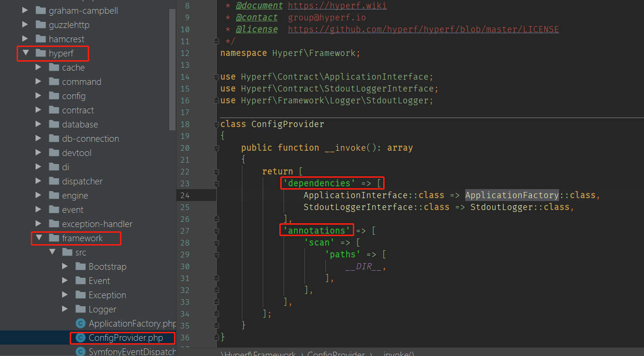644x356 pixels.
Task: Click the Event folder icon
Action: tap(80, 281)
